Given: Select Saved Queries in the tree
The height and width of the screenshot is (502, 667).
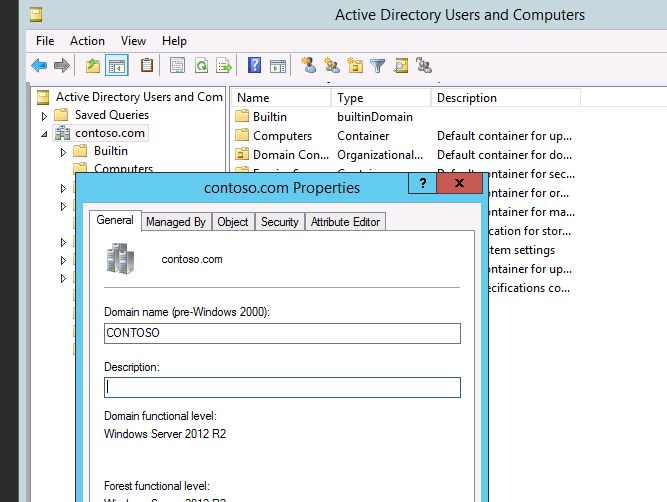Looking at the screenshot, I should tap(112, 115).
